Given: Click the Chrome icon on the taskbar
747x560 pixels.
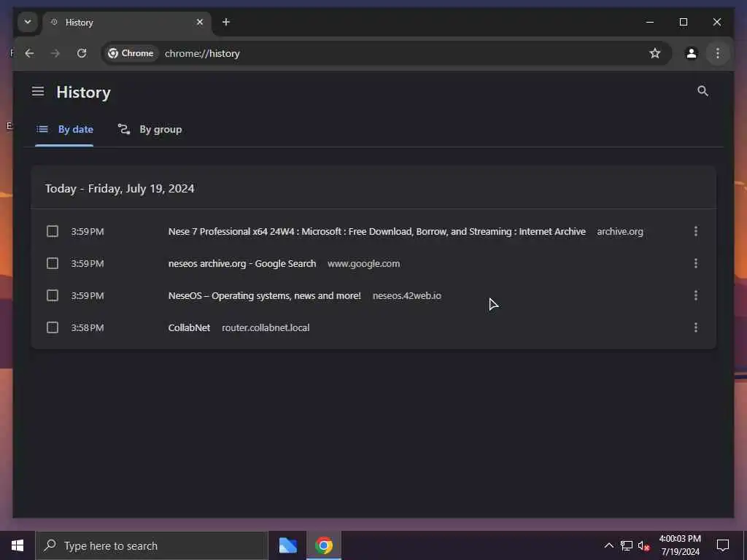Looking at the screenshot, I should tap(323, 545).
